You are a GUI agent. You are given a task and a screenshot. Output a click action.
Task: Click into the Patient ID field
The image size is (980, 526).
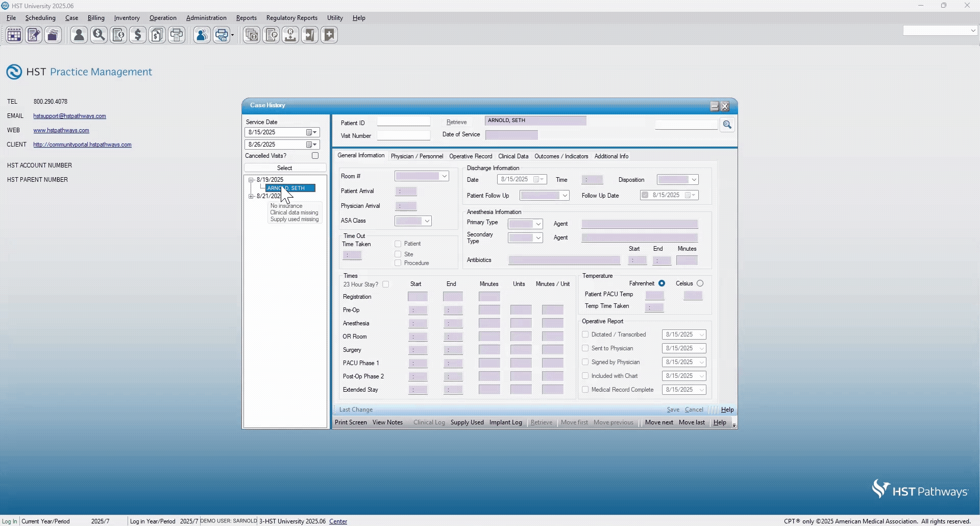[403, 122]
